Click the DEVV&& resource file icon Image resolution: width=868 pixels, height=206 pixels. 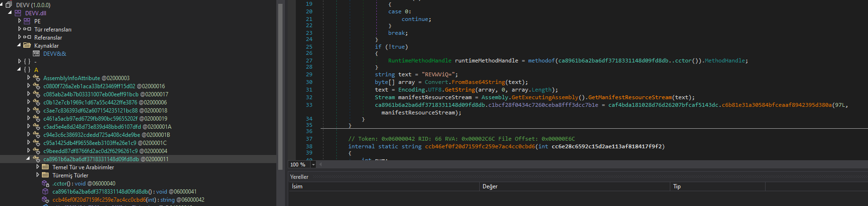tap(36, 53)
